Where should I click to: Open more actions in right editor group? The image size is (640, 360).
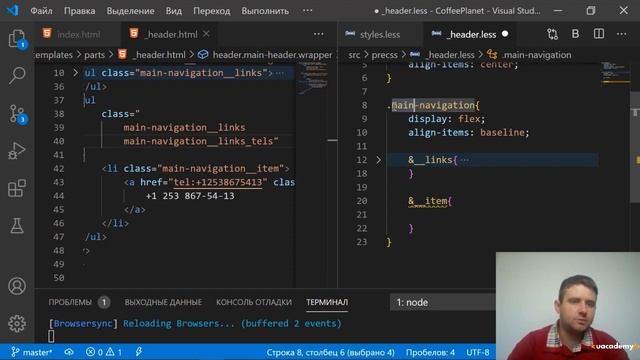click(621, 34)
